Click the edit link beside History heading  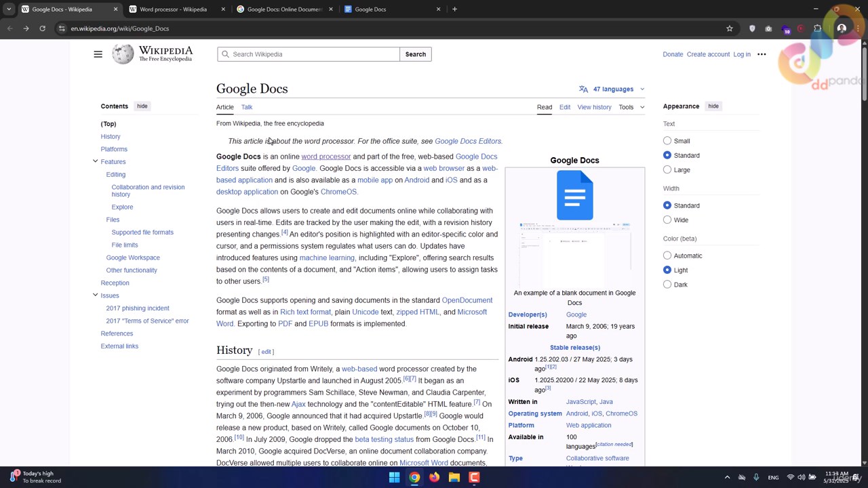pyautogui.click(x=267, y=352)
